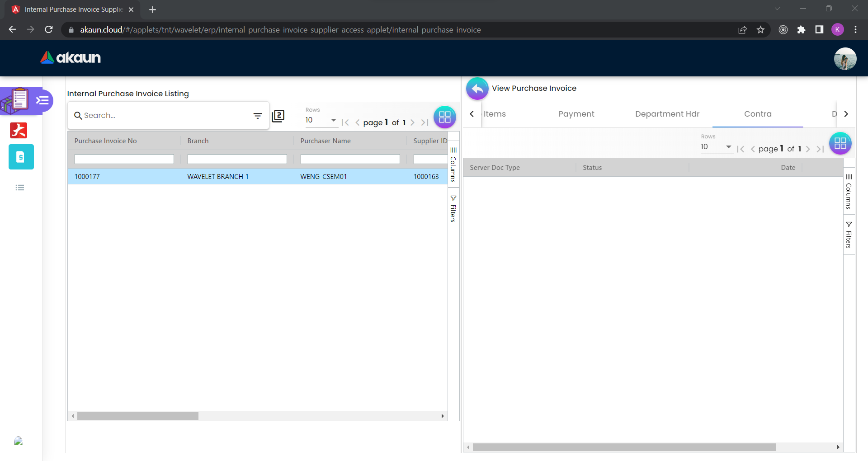
Task: Toggle the sidebar menu collapse button
Action: tap(43, 100)
